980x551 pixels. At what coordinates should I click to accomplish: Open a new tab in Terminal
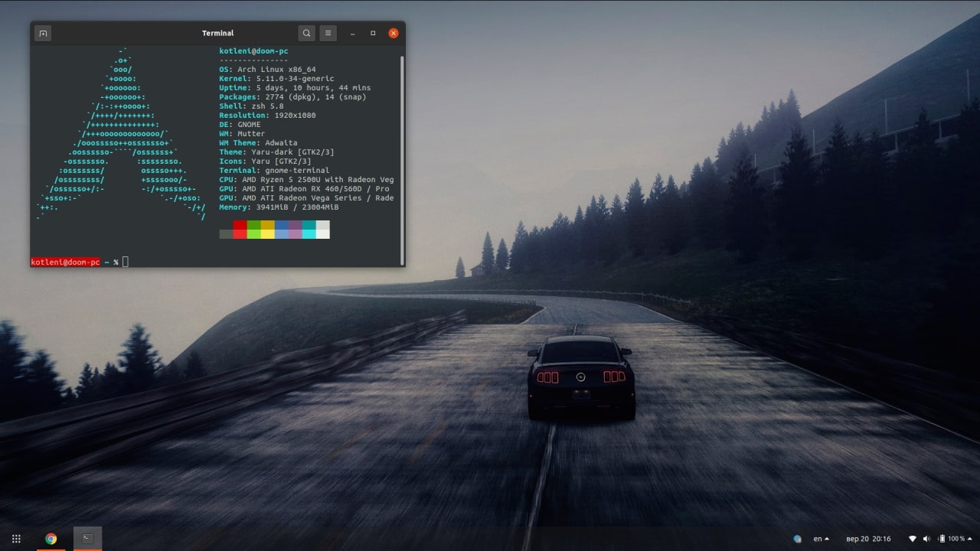tap(43, 33)
